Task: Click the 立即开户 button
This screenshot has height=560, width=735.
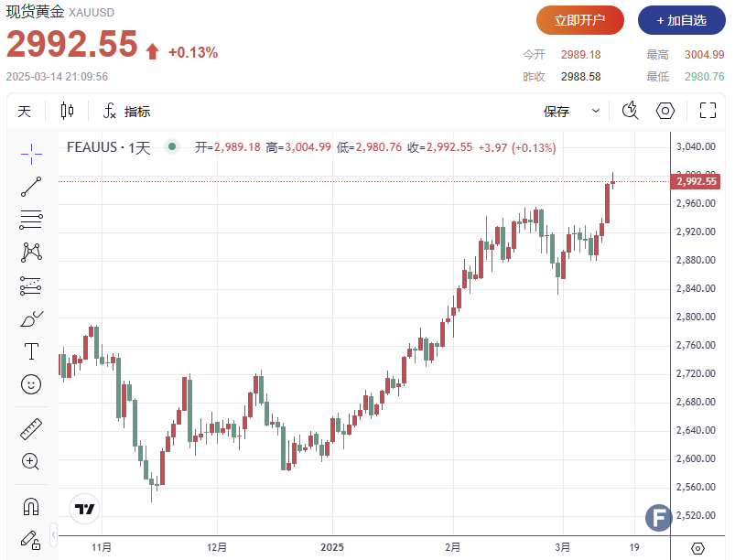Action: pos(580,20)
